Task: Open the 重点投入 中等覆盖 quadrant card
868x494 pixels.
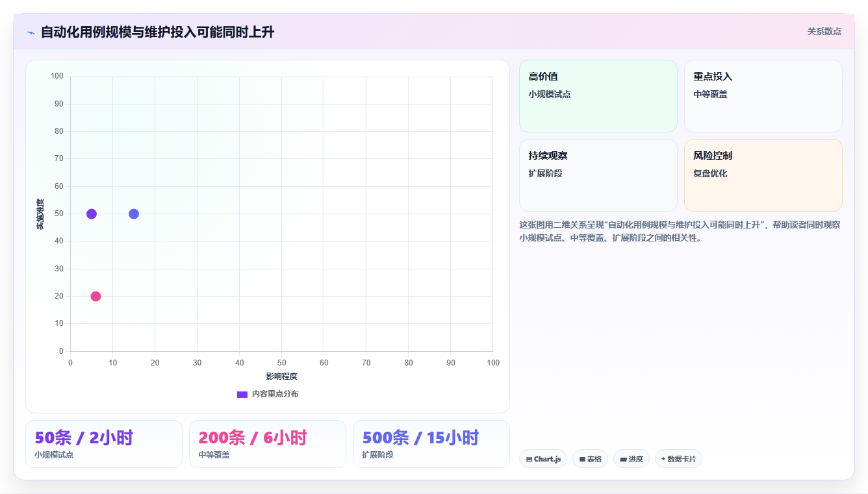Action: [763, 96]
